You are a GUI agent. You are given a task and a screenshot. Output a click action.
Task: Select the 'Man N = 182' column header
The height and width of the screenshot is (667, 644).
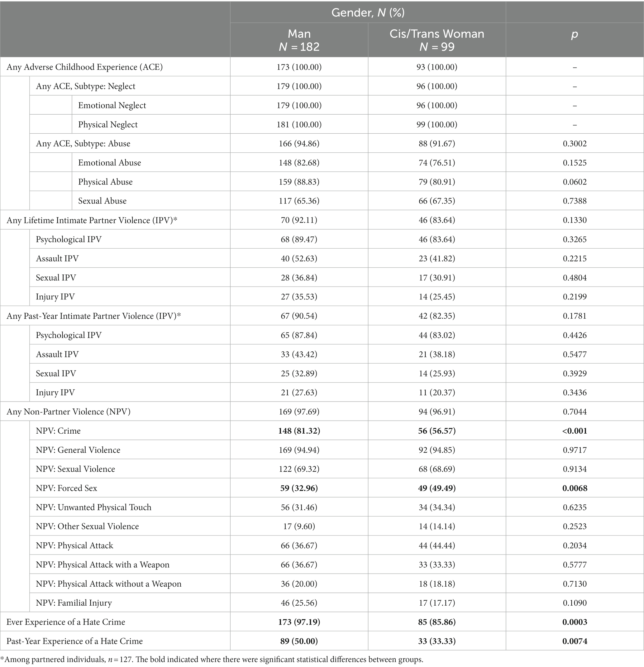tap(299, 40)
